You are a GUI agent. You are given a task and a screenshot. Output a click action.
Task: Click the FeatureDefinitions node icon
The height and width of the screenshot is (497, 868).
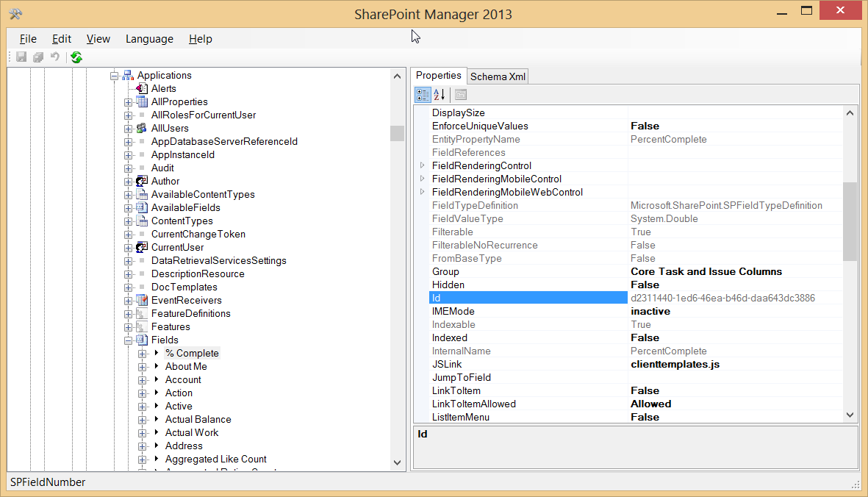142,313
